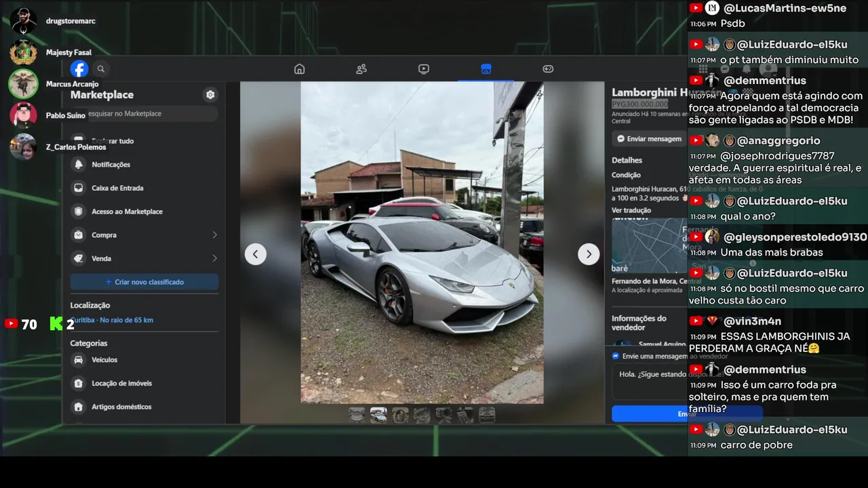
Task: Open the Locação de imóveis category
Action: (x=144, y=384)
